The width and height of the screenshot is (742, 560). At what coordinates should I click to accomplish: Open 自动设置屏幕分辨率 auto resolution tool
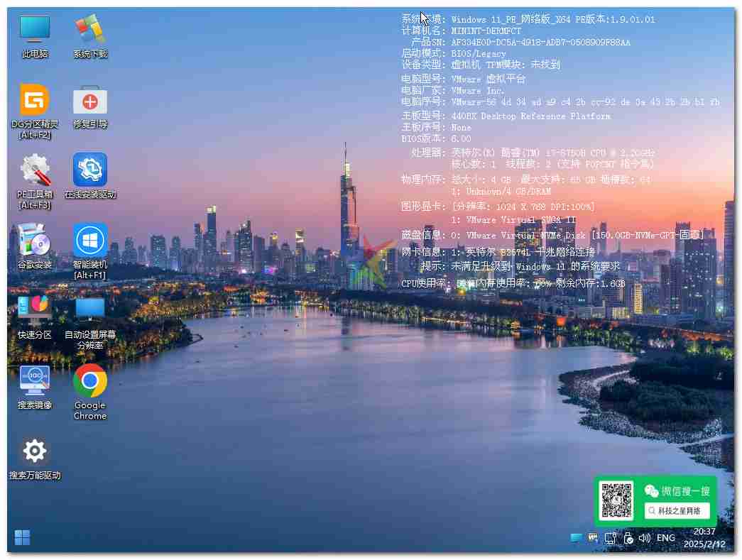89,309
